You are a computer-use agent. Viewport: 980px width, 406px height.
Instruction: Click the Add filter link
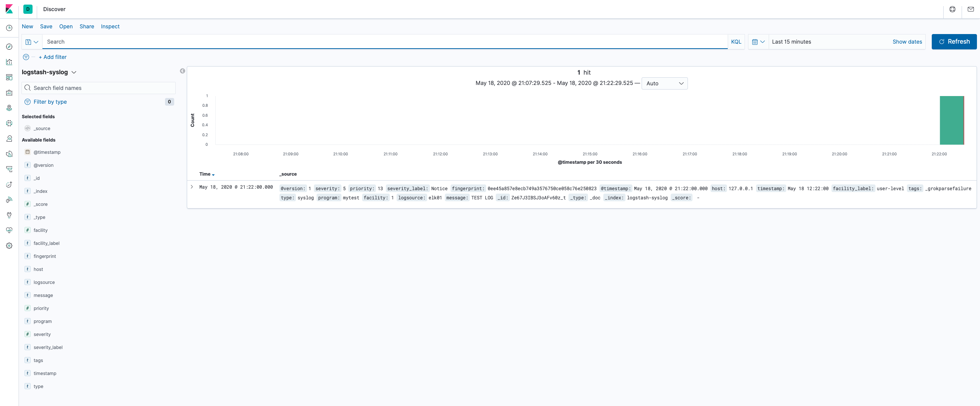(52, 57)
